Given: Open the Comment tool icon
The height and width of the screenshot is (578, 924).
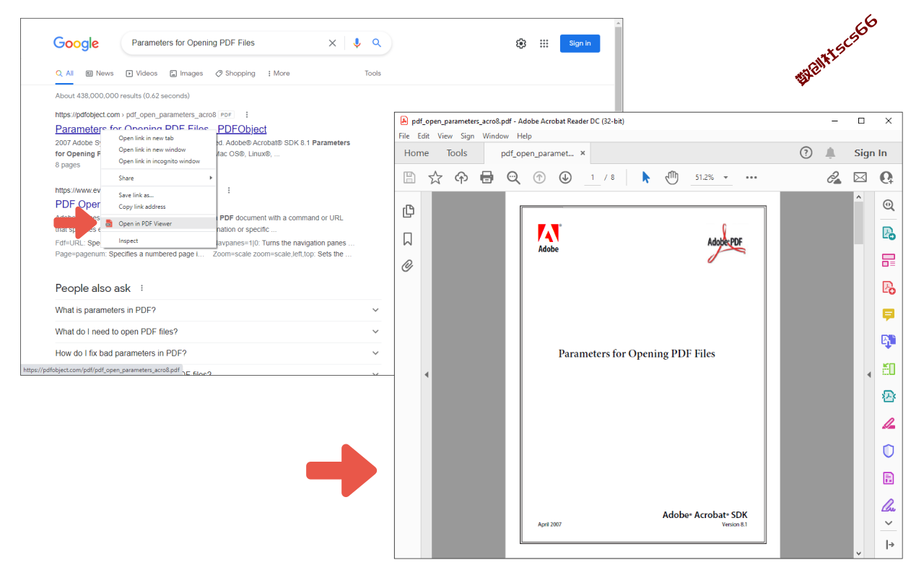Looking at the screenshot, I should (889, 314).
